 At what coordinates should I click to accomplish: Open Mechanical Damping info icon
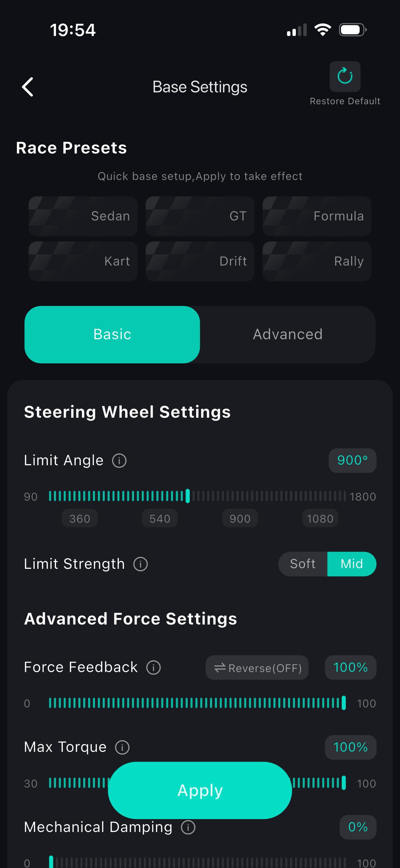(x=188, y=827)
